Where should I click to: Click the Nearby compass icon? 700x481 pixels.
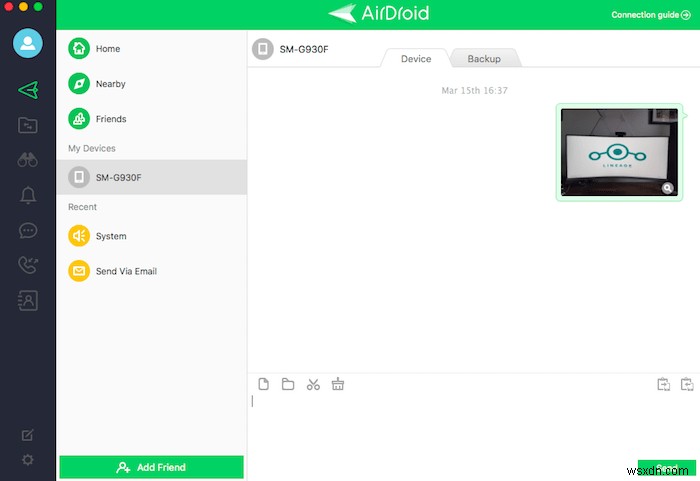(79, 84)
